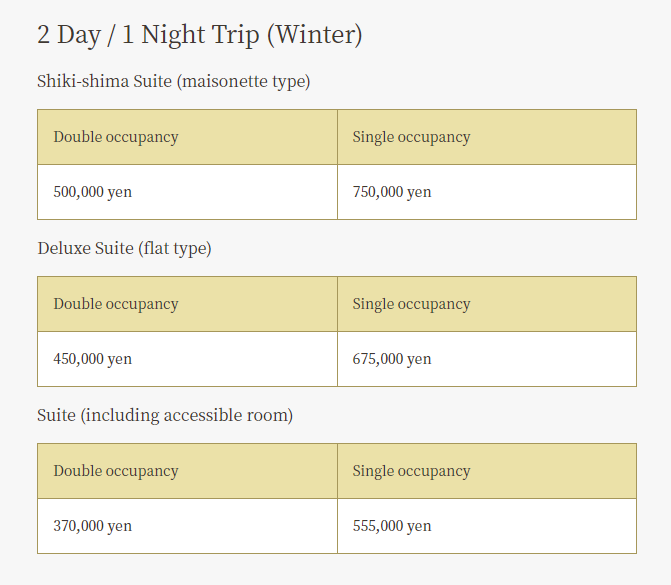
Task: Click the 675,000 yen price cell
Action: pos(392,359)
